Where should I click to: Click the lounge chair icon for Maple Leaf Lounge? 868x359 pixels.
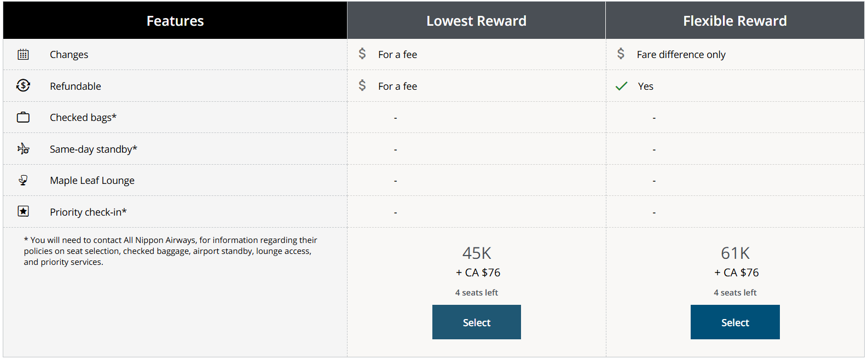(23, 180)
